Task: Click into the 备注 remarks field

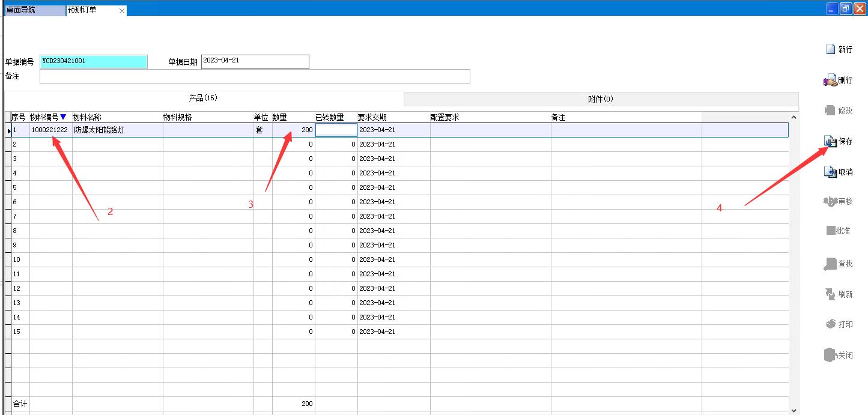Action: pyautogui.click(x=255, y=76)
